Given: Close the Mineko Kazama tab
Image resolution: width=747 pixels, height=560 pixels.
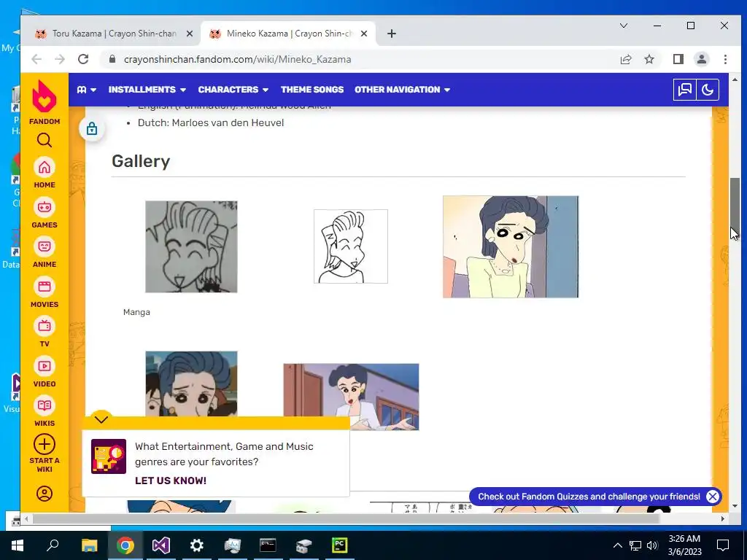Looking at the screenshot, I should tap(363, 34).
